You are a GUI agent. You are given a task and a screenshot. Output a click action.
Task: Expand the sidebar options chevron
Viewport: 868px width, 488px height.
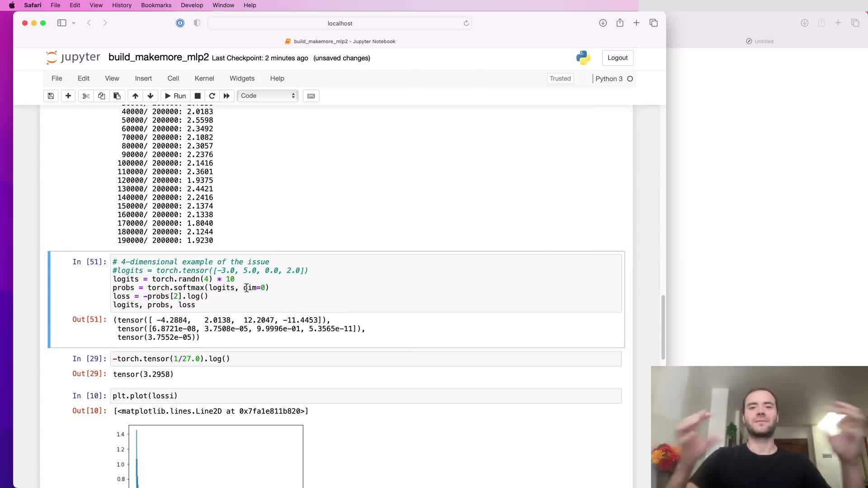[x=74, y=23]
